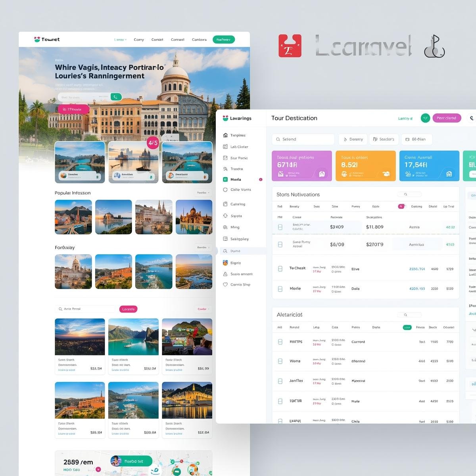Toggle the pink switch in Stons Notivcations header
Screen dimensions: 476x476
coord(402,206)
